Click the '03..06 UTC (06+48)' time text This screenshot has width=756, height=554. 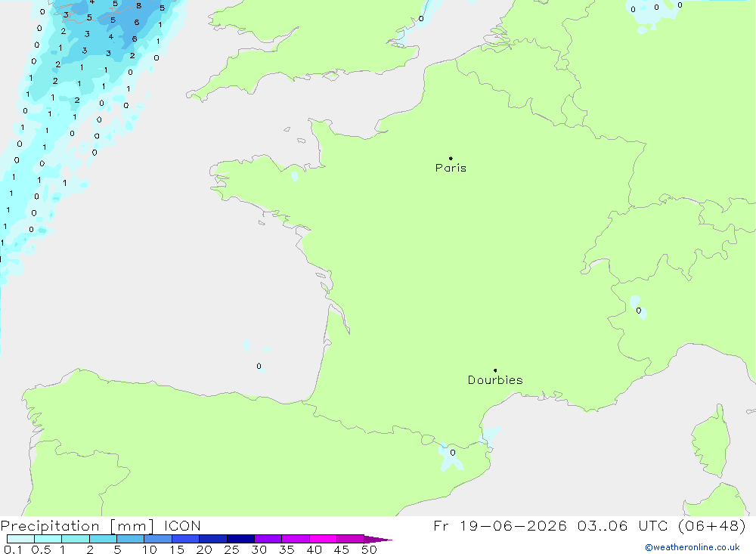tap(661, 525)
